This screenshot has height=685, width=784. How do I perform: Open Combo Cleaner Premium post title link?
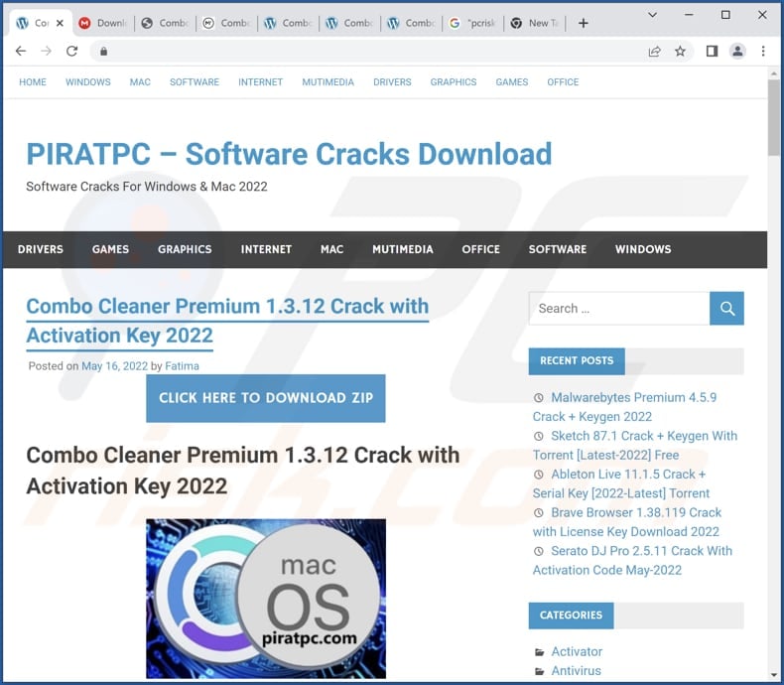point(227,321)
